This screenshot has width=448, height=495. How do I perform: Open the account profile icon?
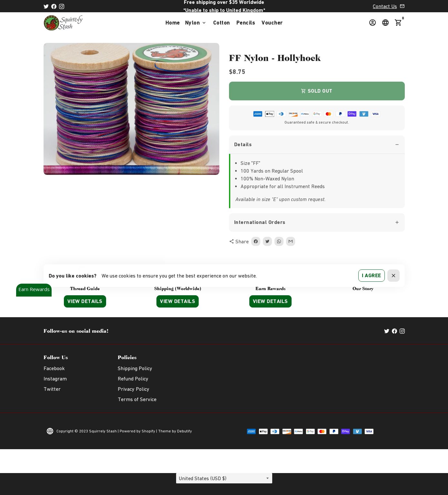(373, 23)
